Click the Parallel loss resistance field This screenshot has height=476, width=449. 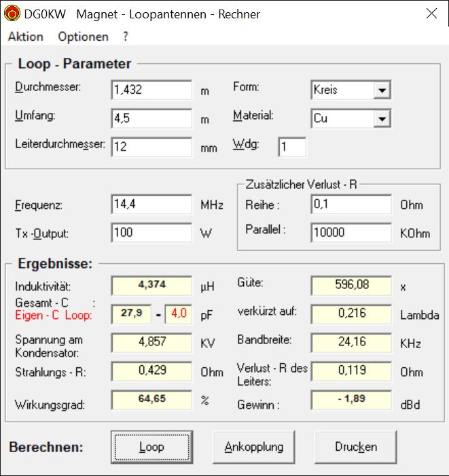click(x=351, y=233)
